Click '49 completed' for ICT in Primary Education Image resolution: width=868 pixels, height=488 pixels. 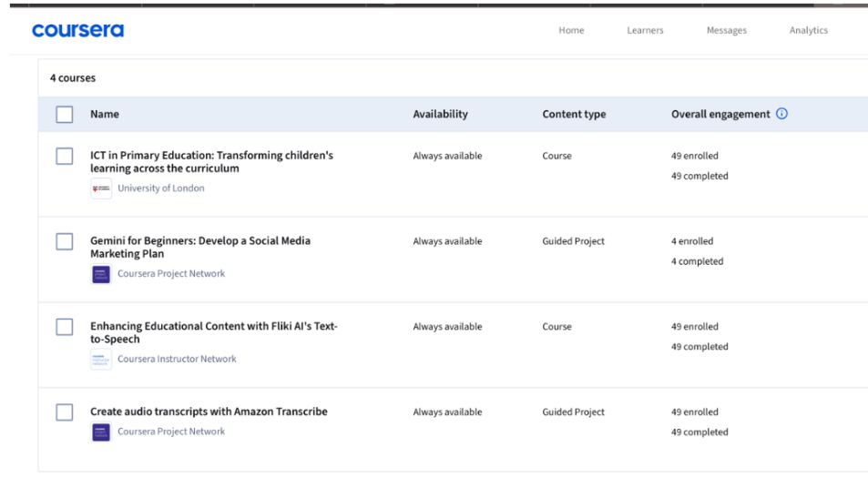[700, 176]
